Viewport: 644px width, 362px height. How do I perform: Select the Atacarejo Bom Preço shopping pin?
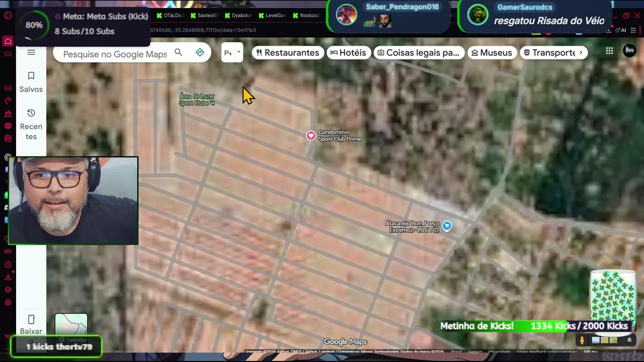(x=447, y=226)
